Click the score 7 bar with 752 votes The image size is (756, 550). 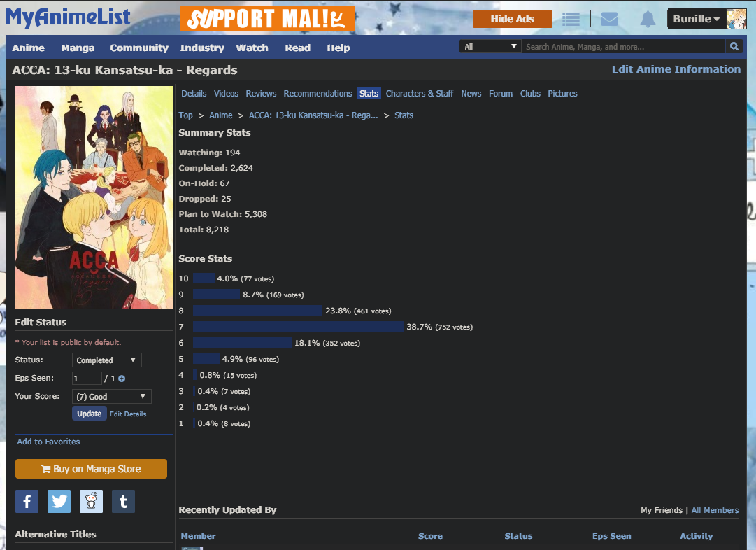pos(299,327)
